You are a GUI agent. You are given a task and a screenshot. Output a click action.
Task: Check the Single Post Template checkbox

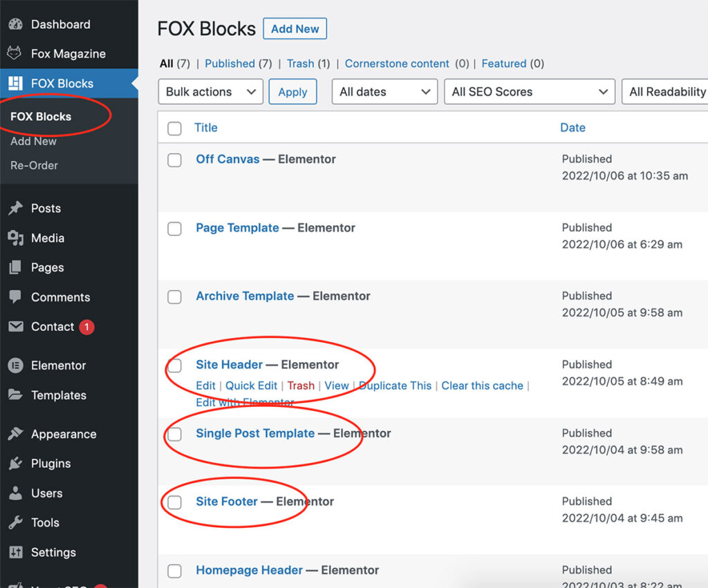(x=174, y=434)
